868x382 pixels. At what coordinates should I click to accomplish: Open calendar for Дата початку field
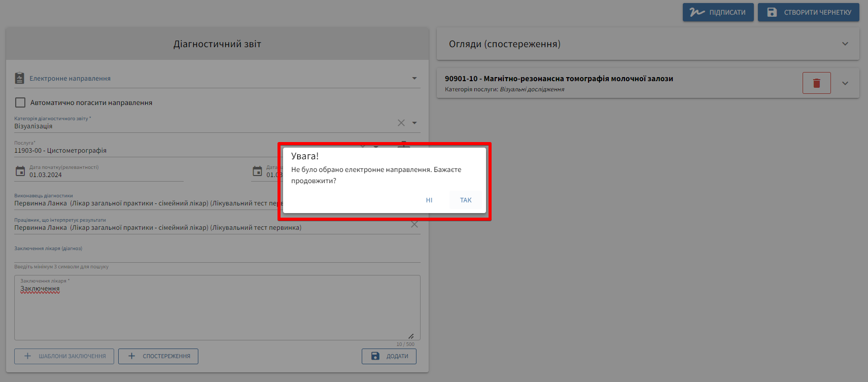point(20,171)
